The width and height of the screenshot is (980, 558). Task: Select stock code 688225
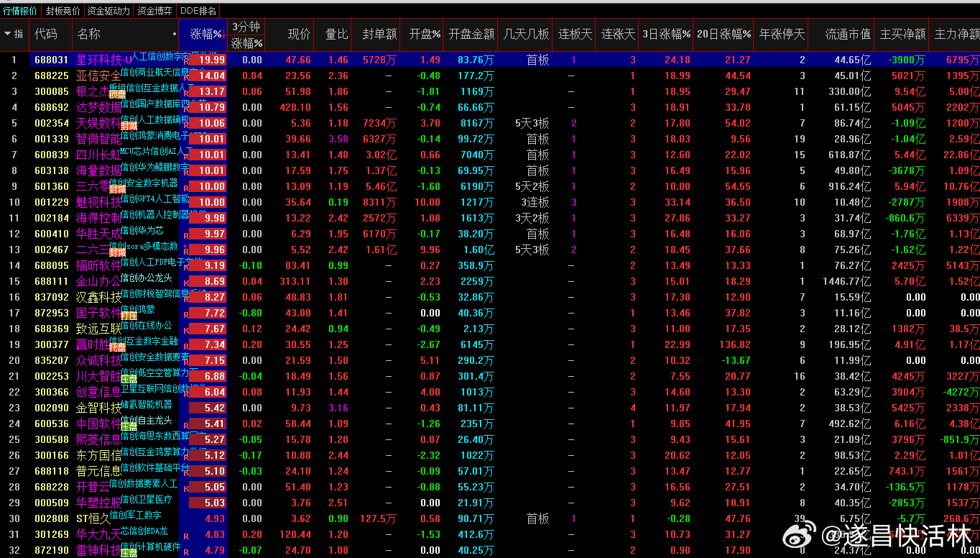coord(52,76)
